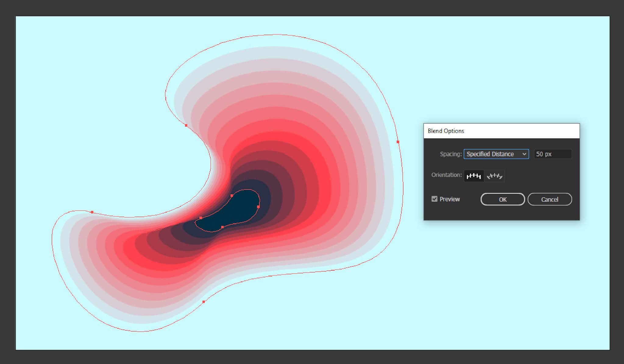Select the Align to Page orientation icon
The image size is (624, 364).
click(474, 176)
